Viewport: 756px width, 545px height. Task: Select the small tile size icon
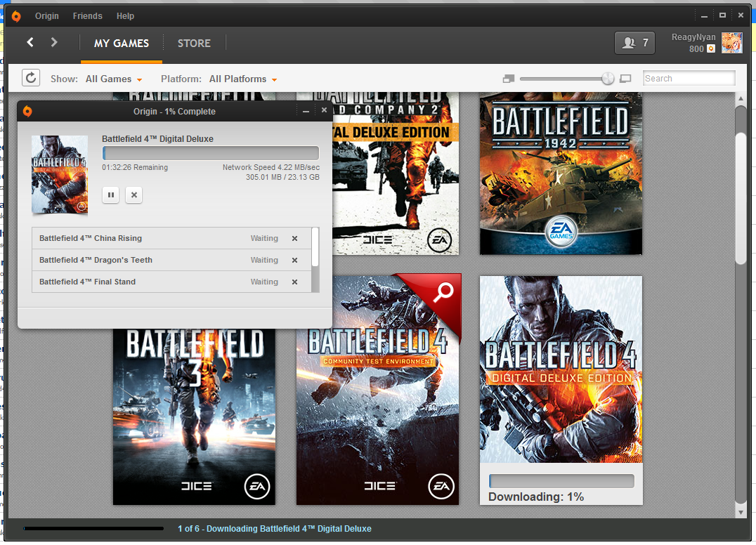click(x=509, y=79)
